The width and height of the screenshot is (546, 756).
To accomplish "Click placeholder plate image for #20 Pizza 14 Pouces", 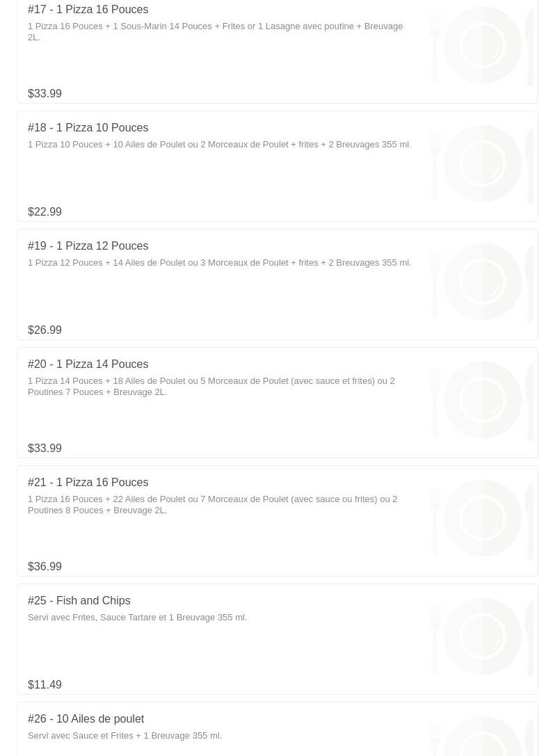I will [482, 401].
